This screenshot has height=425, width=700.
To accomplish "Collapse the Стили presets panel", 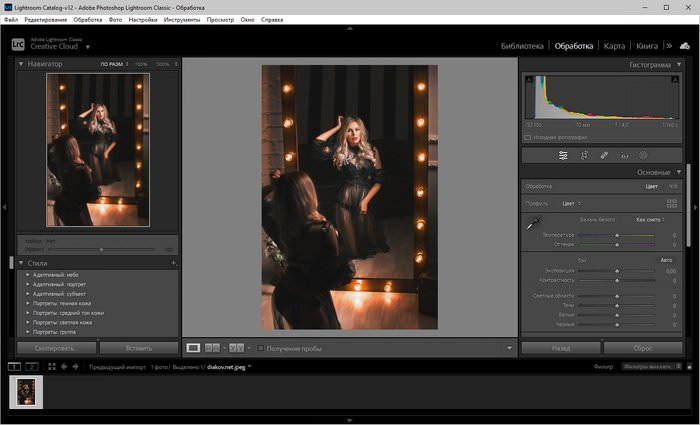I will 21,263.
